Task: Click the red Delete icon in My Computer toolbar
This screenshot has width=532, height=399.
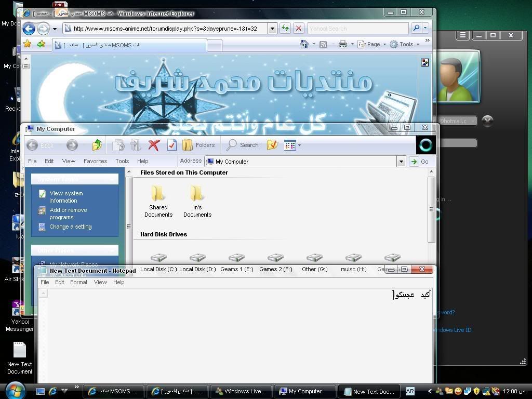Action: point(153,145)
